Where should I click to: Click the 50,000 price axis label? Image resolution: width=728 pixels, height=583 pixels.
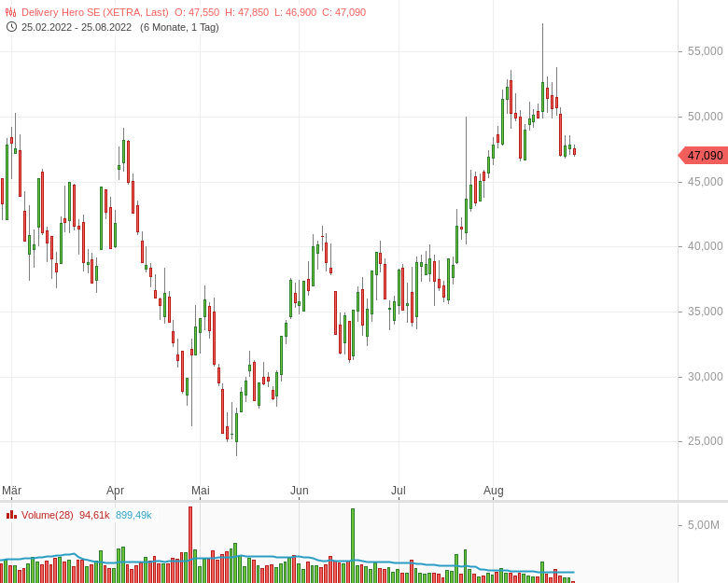click(706, 117)
